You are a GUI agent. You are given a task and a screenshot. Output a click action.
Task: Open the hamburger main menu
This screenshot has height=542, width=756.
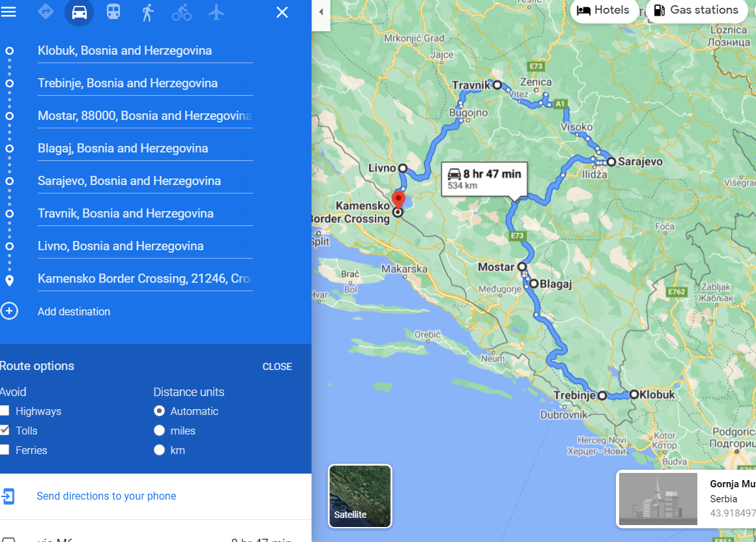(8, 12)
